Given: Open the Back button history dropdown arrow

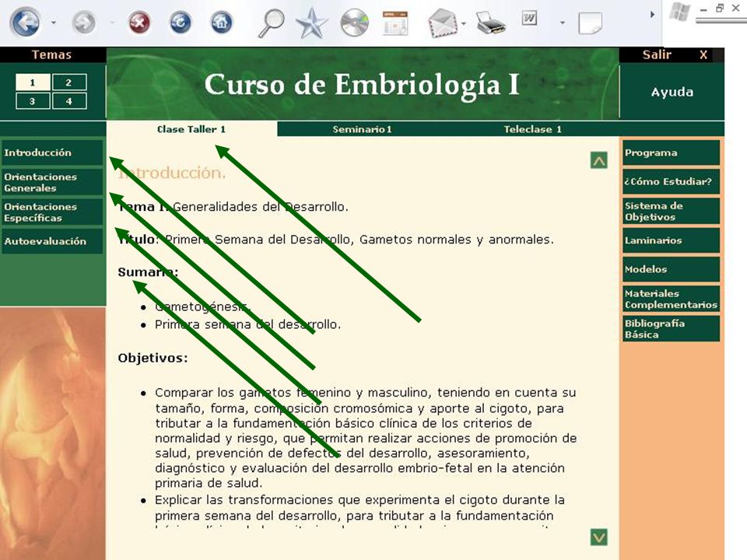Looking at the screenshot, I should tap(54, 23).
